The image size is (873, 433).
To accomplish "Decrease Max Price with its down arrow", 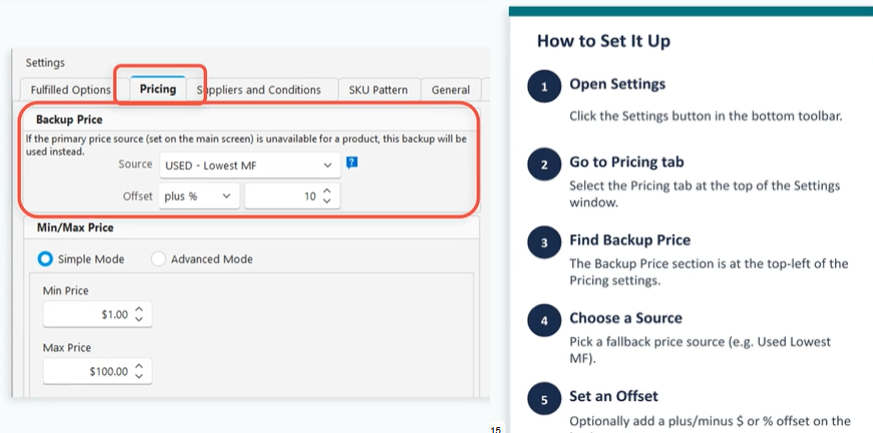I will tap(139, 376).
